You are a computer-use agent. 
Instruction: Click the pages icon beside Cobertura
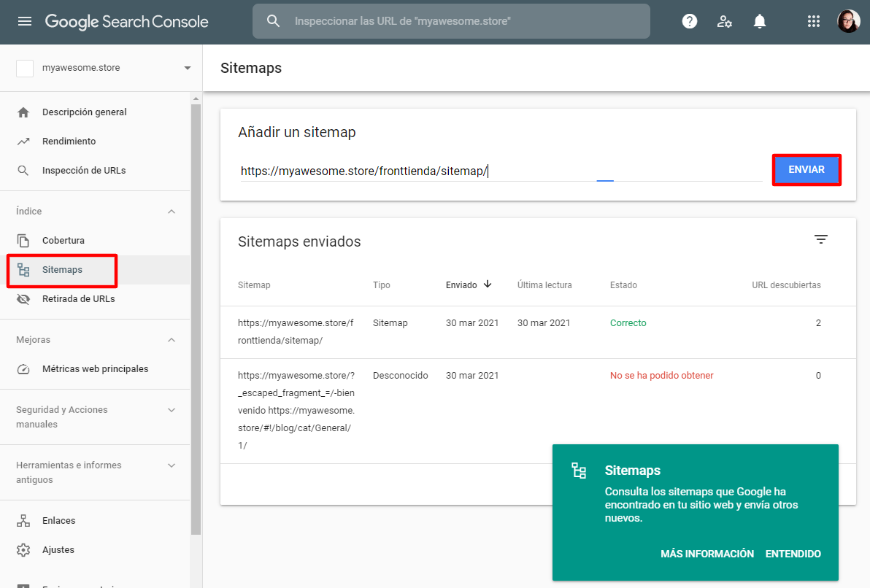23,240
